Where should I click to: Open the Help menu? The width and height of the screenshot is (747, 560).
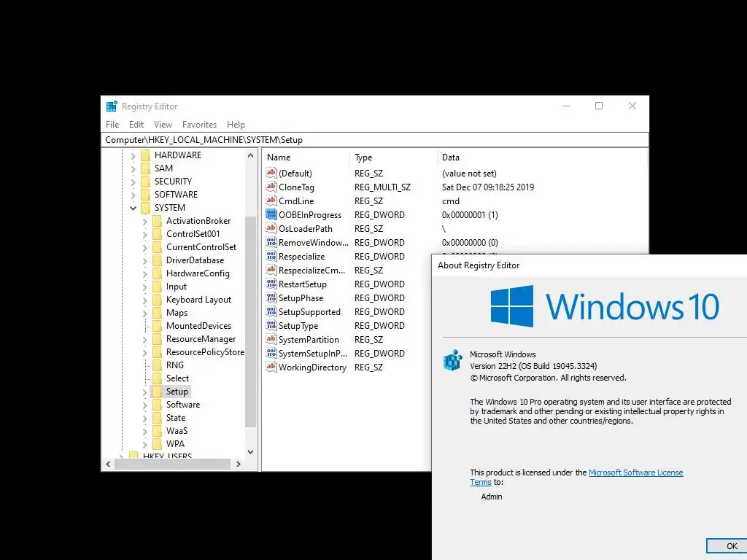pyautogui.click(x=236, y=124)
